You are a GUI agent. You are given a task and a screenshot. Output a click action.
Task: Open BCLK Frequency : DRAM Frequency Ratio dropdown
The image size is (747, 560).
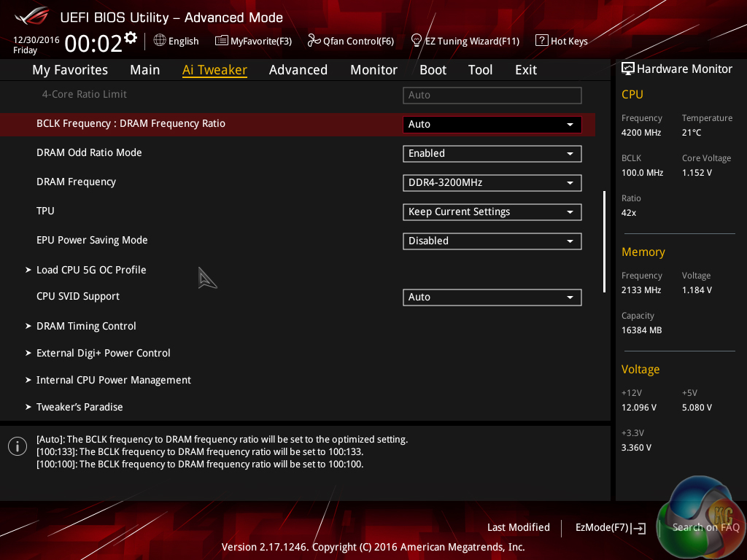pyautogui.click(x=492, y=125)
